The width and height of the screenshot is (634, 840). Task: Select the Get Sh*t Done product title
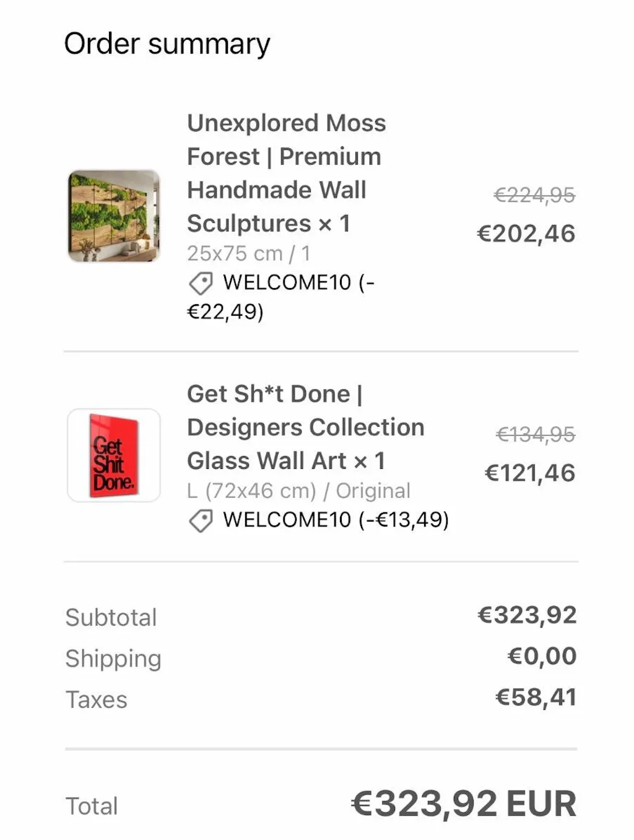click(x=305, y=427)
